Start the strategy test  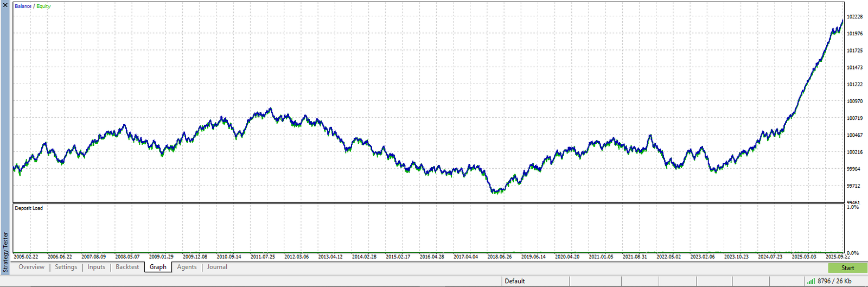(847, 268)
